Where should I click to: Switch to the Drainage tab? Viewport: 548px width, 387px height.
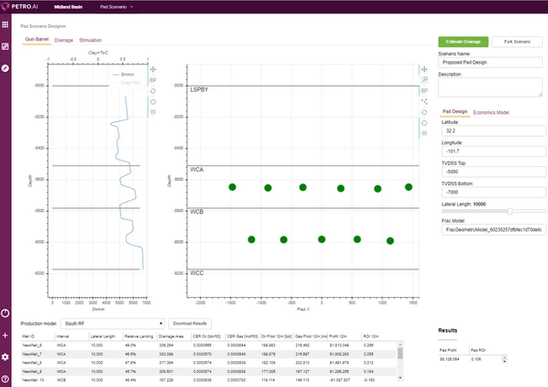coord(64,40)
